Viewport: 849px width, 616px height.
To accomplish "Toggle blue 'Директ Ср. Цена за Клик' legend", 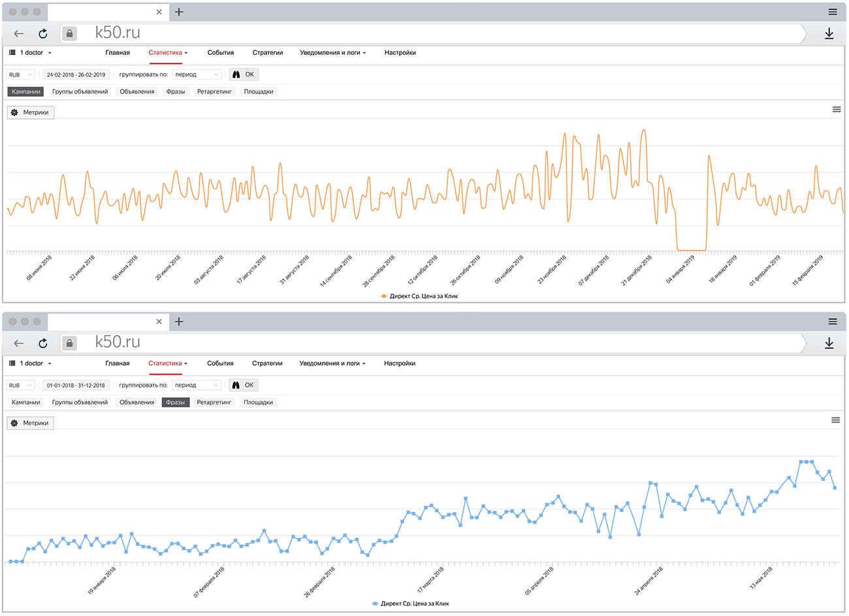I will point(411,604).
